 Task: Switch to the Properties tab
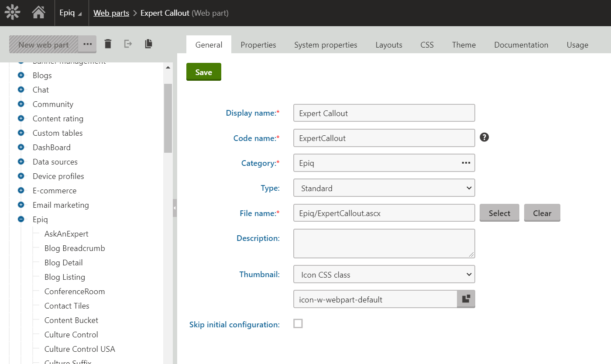click(x=258, y=45)
